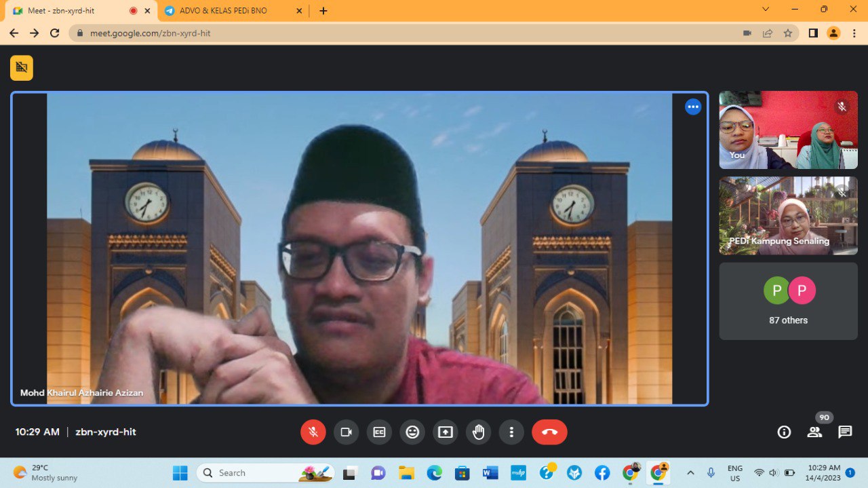This screenshot has width=868, height=488.
Task: Expand the tab search chevron
Action: pyautogui.click(x=766, y=10)
